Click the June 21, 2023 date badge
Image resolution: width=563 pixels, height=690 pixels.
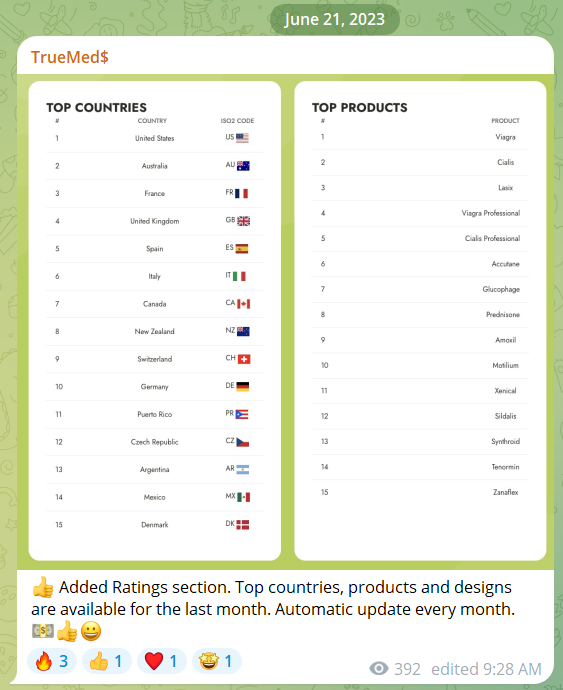click(335, 19)
